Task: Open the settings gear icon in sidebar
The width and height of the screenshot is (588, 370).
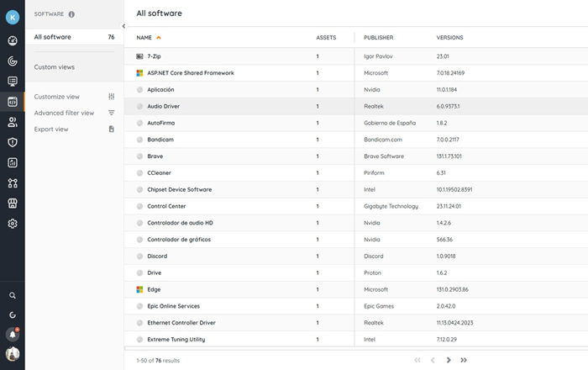Action: tap(13, 224)
